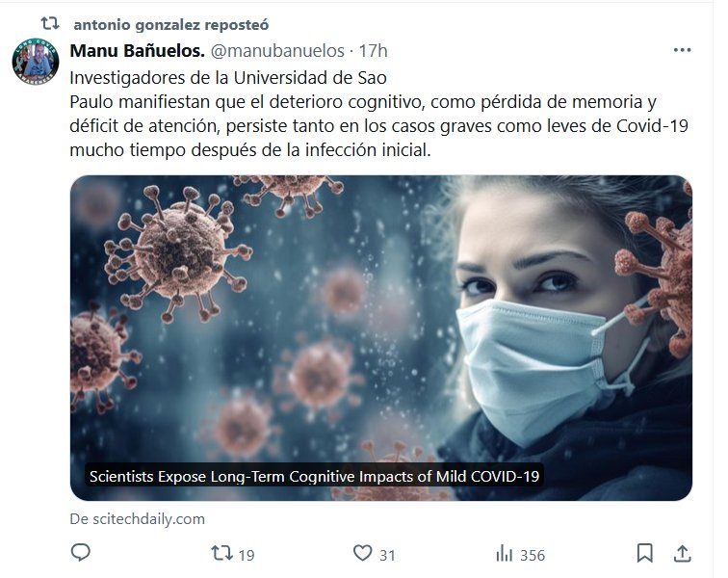Open the article image with masked woman
This screenshot has width=728, height=578.
(x=381, y=338)
